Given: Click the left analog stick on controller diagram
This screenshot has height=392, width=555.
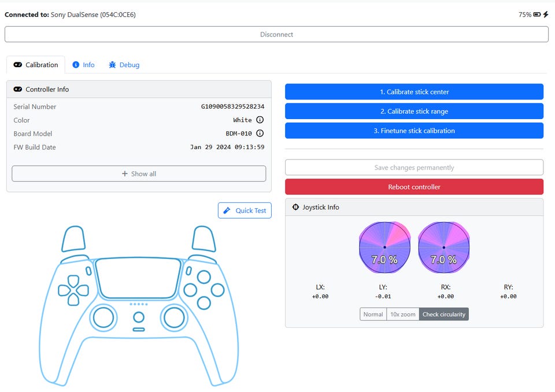Looking at the screenshot, I should pyautogui.click(x=103, y=317).
